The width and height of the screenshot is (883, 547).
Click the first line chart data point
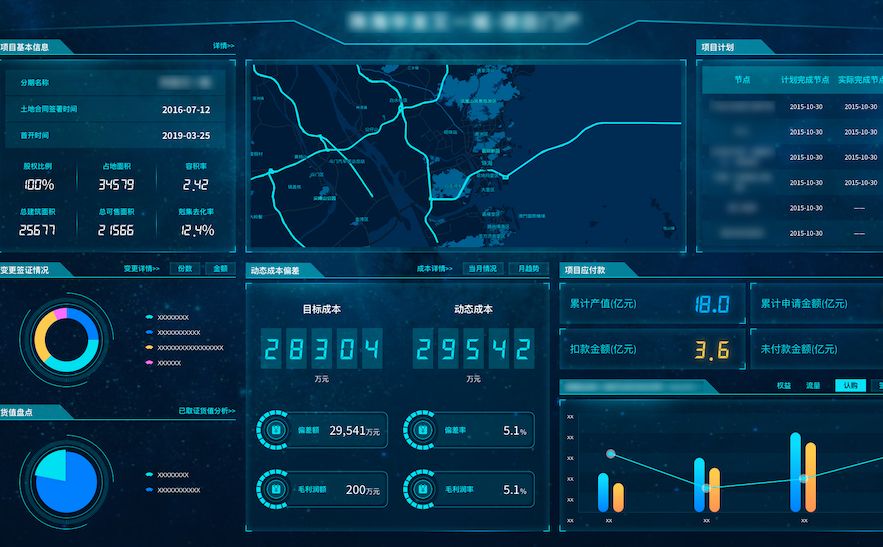click(610, 455)
